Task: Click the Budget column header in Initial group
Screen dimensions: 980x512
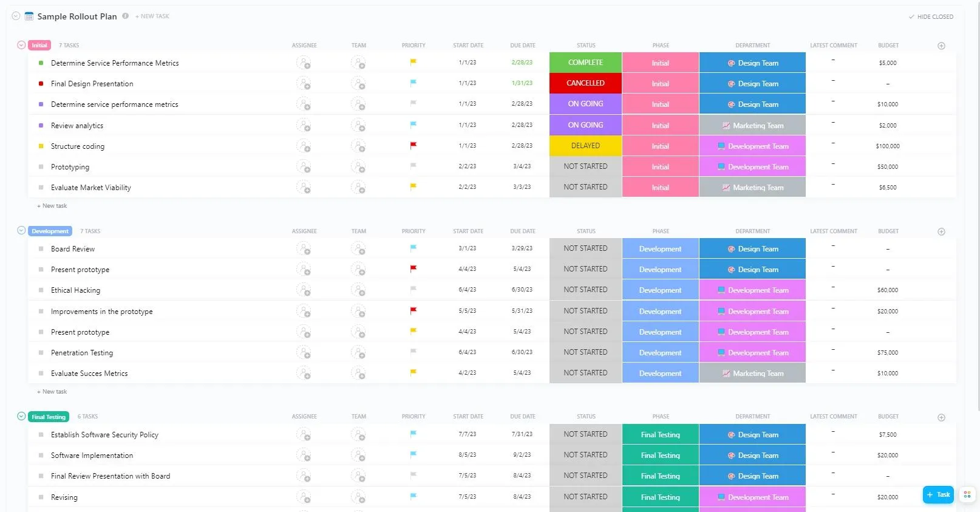Action: tap(888, 46)
